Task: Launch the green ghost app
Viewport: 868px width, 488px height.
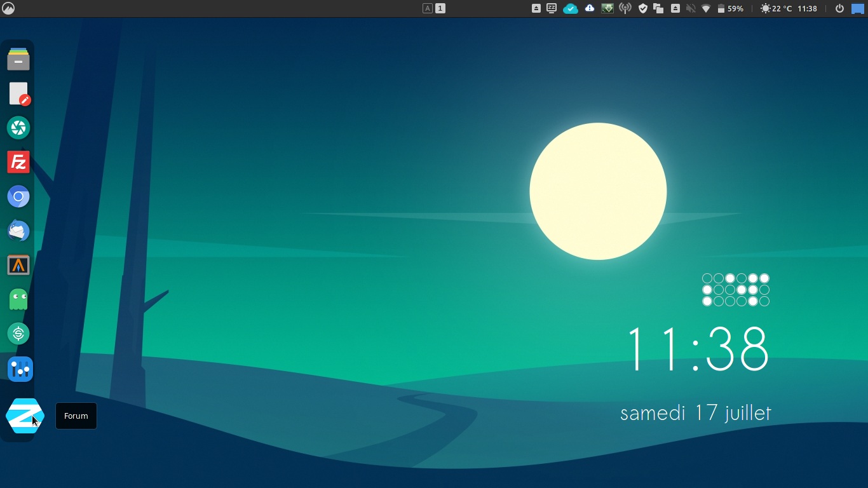Action: pos(18,299)
